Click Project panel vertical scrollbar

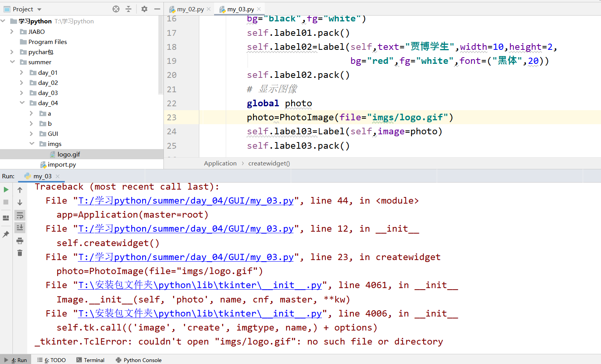tap(161, 55)
